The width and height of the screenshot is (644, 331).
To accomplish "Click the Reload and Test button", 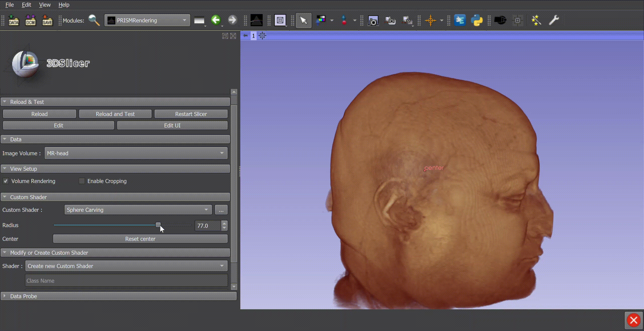I will pos(115,114).
